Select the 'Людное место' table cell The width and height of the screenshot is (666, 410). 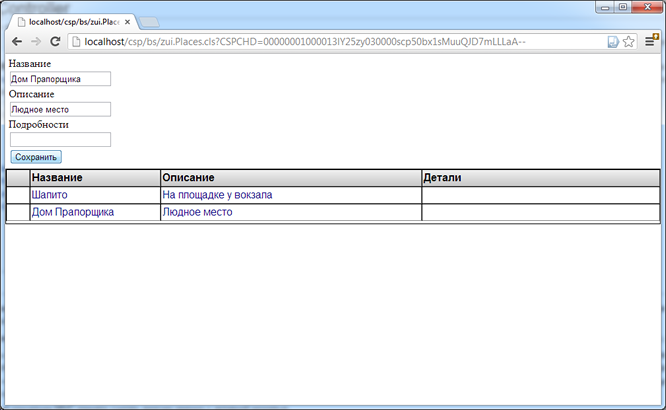[x=291, y=212]
